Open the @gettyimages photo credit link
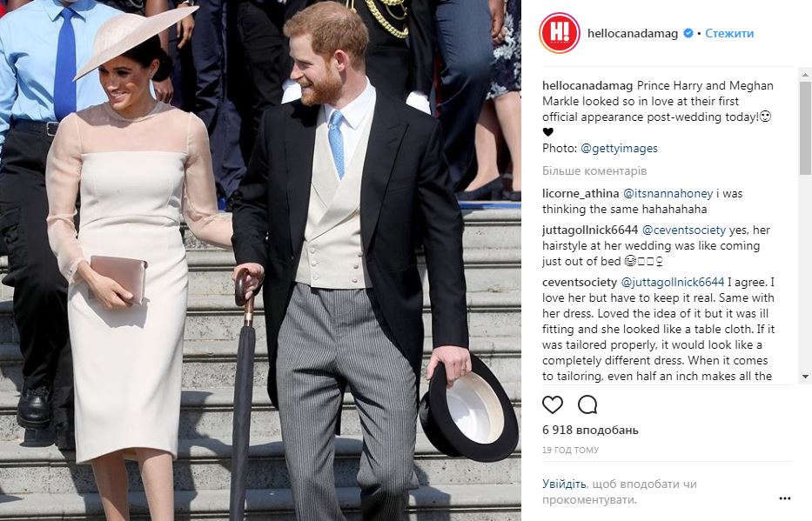Image resolution: width=812 pixels, height=521 pixels. tap(619, 149)
